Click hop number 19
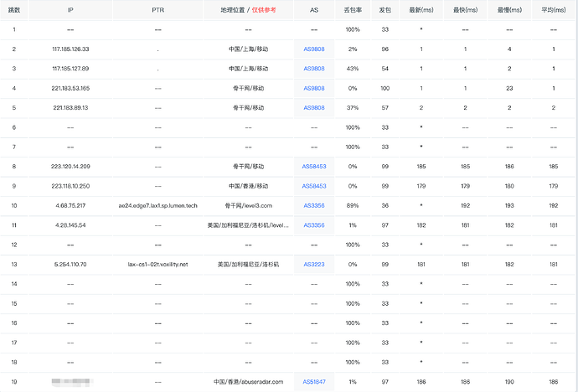Screen dimensions: 578x392 point(14,382)
